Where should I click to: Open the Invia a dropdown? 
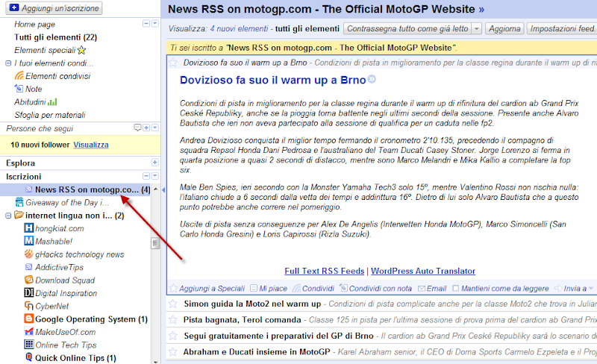[x=574, y=289]
